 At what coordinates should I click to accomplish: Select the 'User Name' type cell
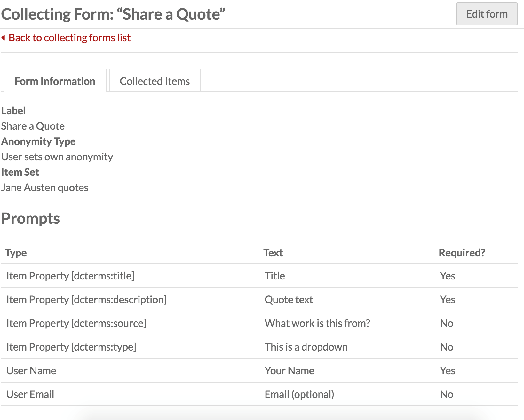coord(31,371)
